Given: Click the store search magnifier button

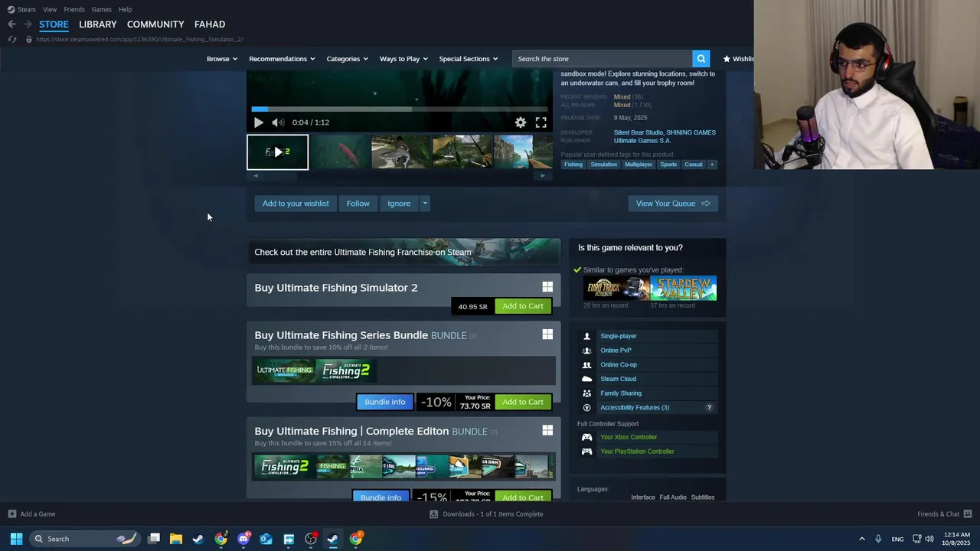Looking at the screenshot, I should [701, 59].
